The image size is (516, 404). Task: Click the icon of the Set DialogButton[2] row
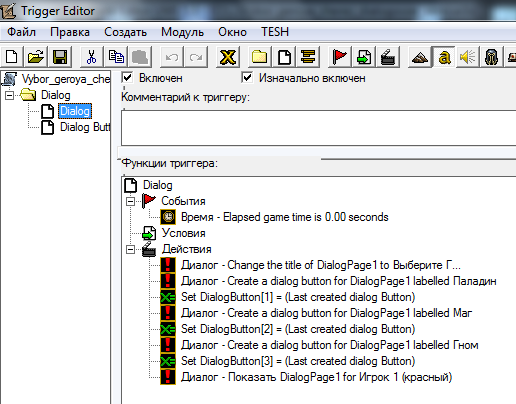pos(168,329)
